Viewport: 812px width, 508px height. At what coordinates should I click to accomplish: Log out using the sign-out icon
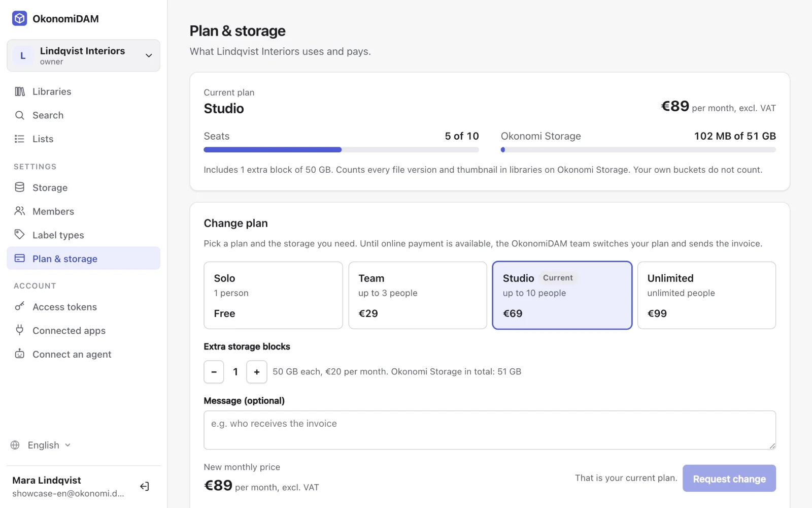[145, 486]
